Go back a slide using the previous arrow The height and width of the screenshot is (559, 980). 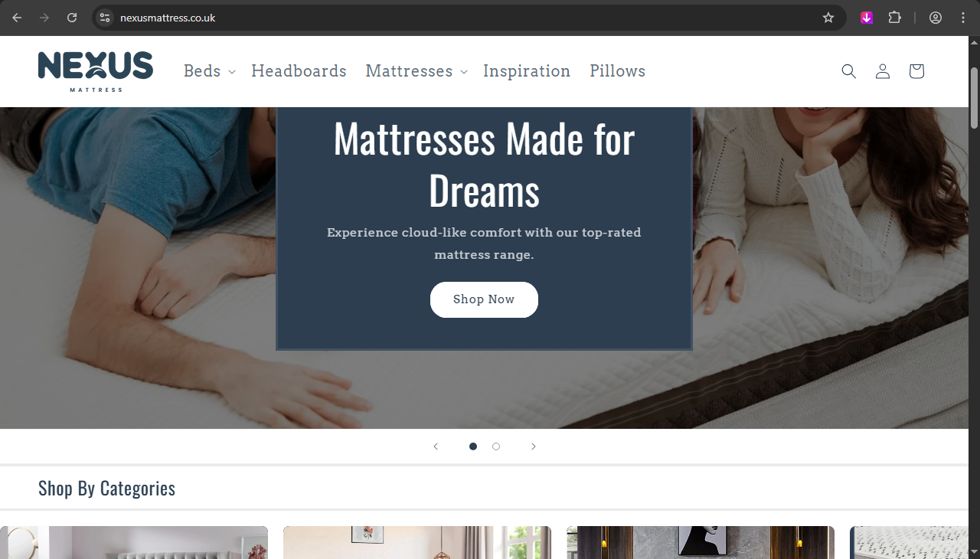(436, 446)
